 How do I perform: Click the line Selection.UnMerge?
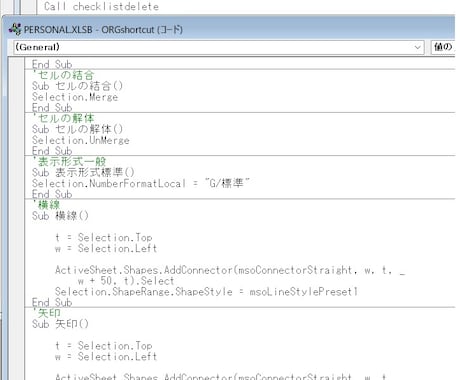pyautogui.click(x=81, y=140)
